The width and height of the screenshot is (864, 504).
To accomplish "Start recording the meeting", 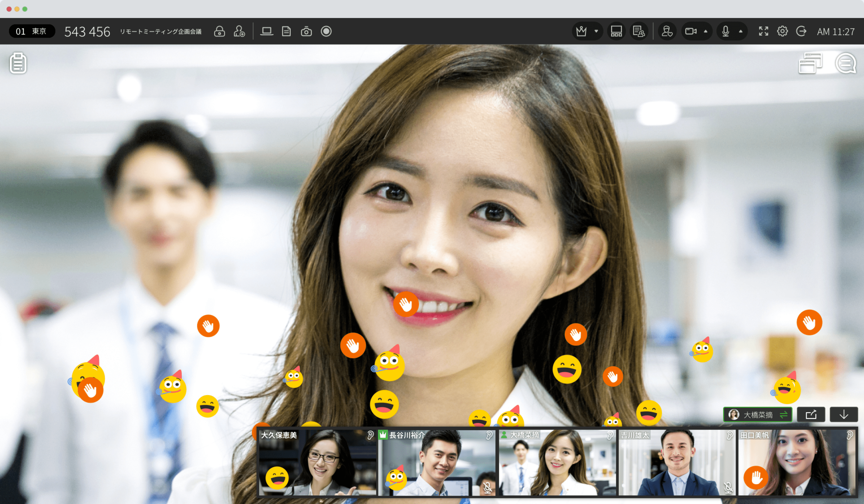I will (x=326, y=31).
